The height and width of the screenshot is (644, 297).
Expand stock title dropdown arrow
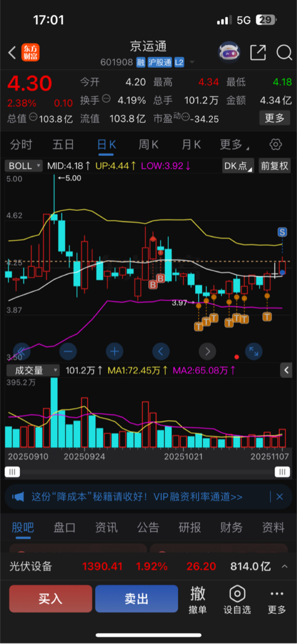192,62
